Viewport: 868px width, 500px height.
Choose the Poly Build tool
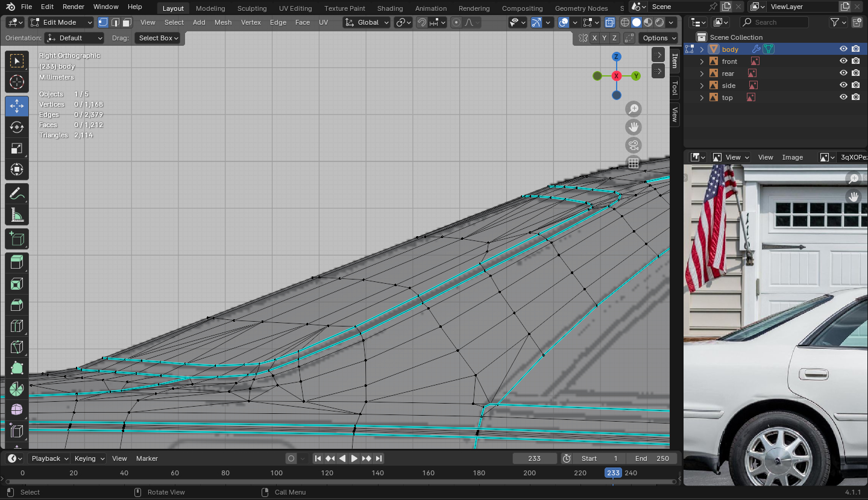coord(17,369)
